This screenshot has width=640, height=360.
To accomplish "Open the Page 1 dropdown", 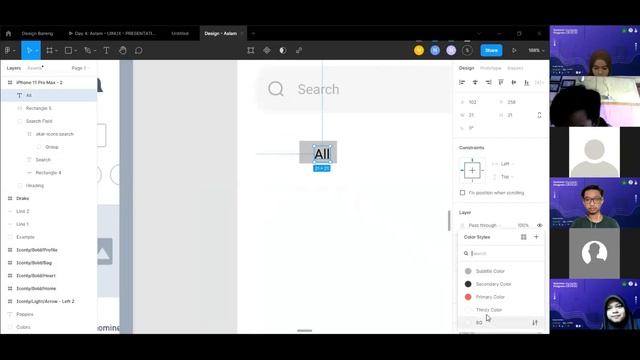I will coord(81,68).
